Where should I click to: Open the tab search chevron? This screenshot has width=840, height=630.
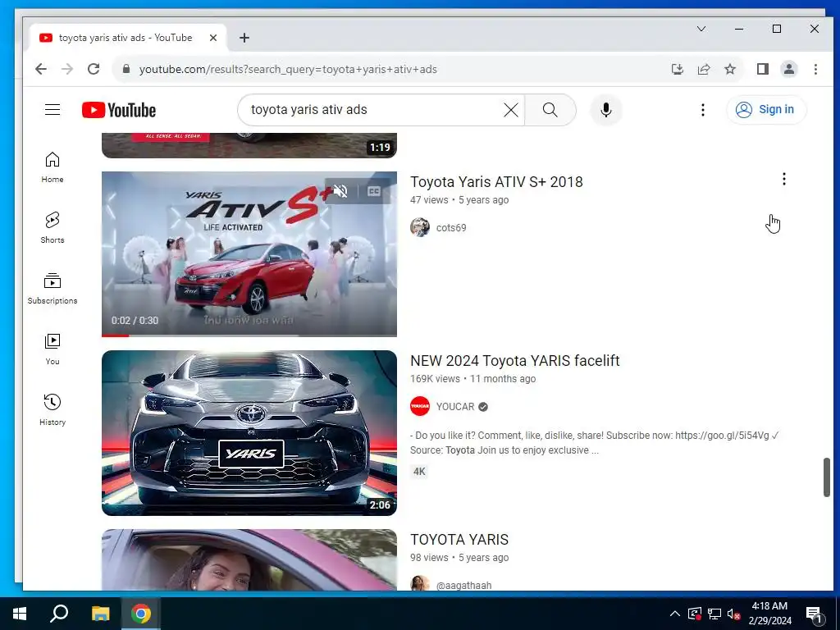(701, 29)
